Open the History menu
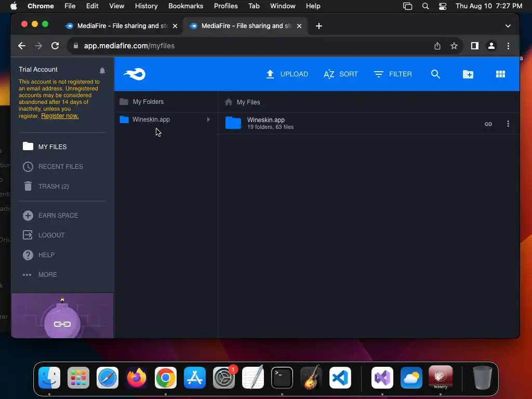This screenshot has height=399, width=532. click(146, 6)
